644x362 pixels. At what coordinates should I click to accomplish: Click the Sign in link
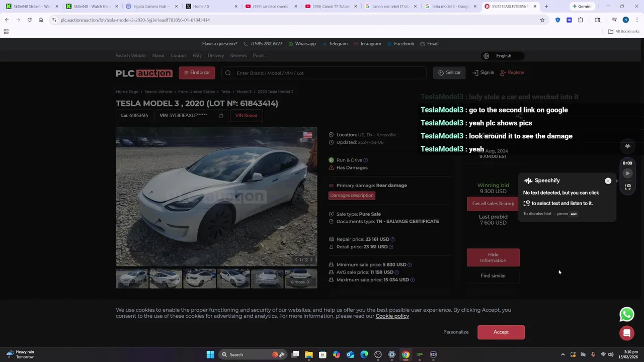[x=483, y=72]
